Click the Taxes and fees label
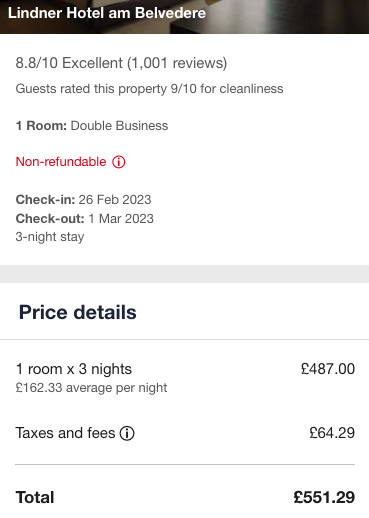369x518 pixels. pyautogui.click(x=65, y=433)
